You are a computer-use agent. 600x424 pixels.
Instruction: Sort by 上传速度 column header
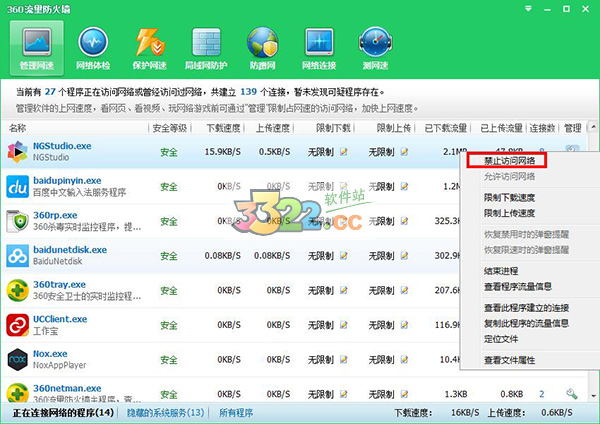273,128
